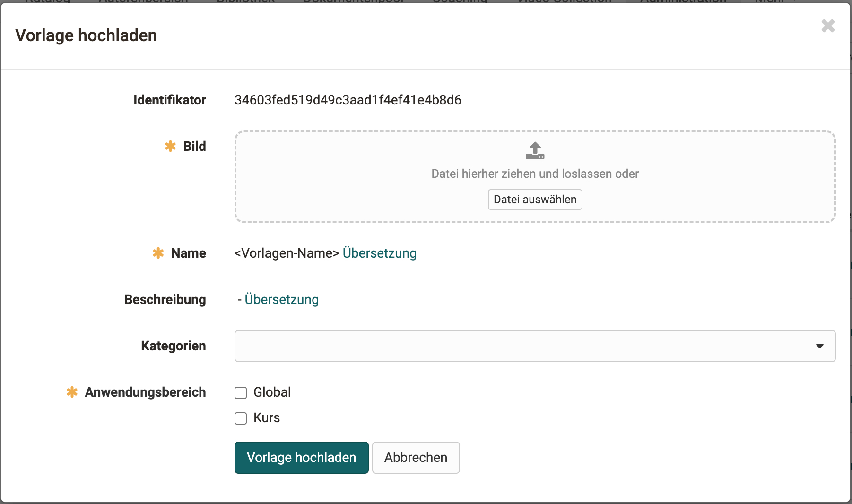Close the Vorlage hochladen dialog with X

pyautogui.click(x=828, y=26)
